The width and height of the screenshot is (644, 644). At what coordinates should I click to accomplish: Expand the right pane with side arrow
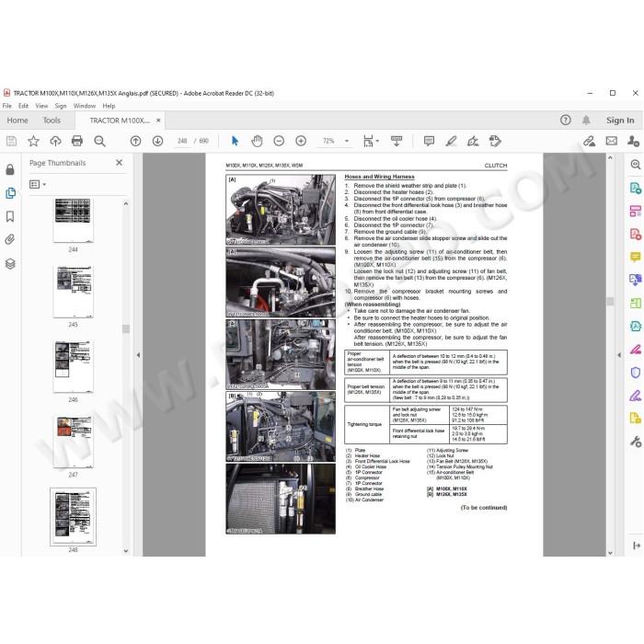tap(619, 355)
